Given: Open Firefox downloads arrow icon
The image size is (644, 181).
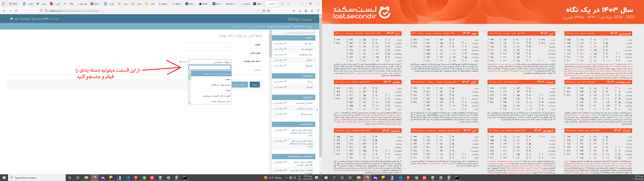Looking at the screenshot, I should (300, 11).
